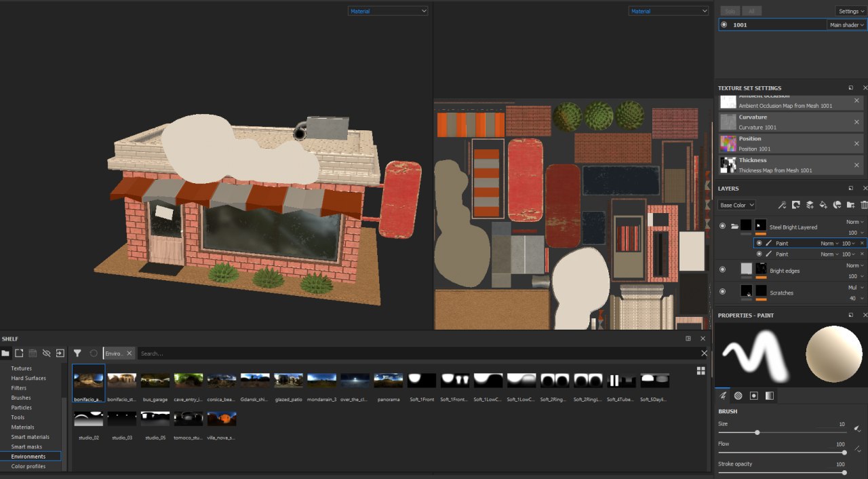Click the shelf new-window icon

pyautogui.click(x=19, y=353)
